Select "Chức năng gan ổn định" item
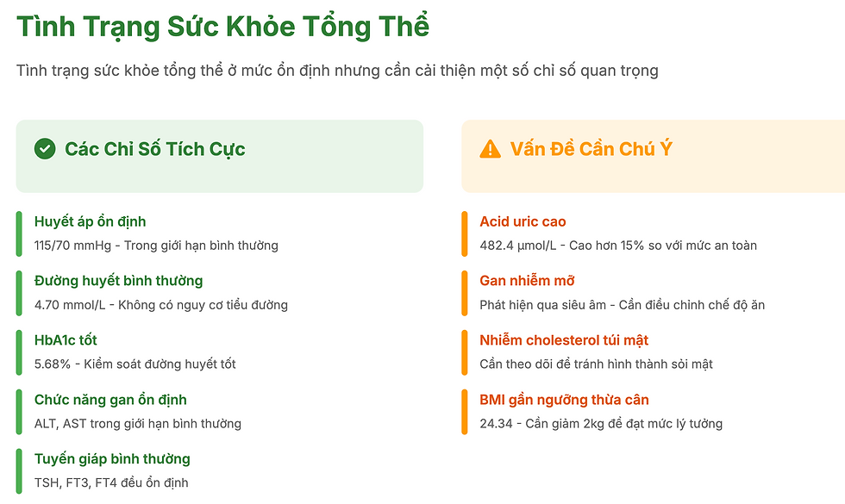 click(110, 400)
